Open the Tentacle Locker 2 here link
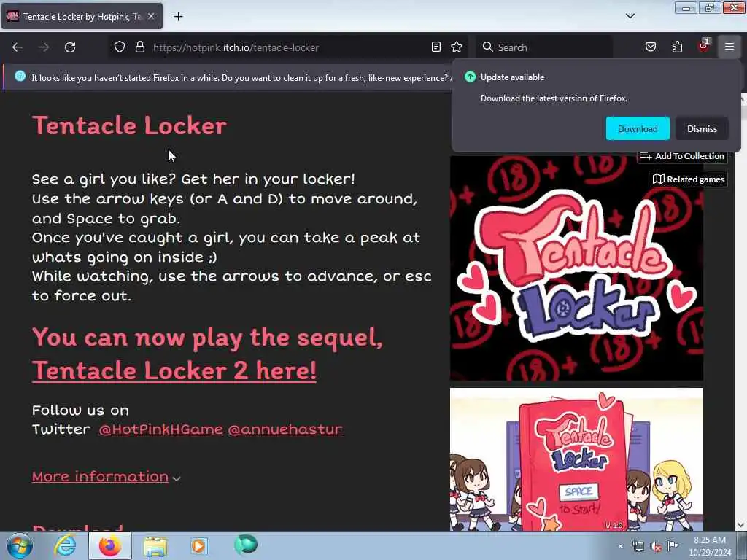The height and width of the screenshot is (560, 747). [x=174, y=371]
